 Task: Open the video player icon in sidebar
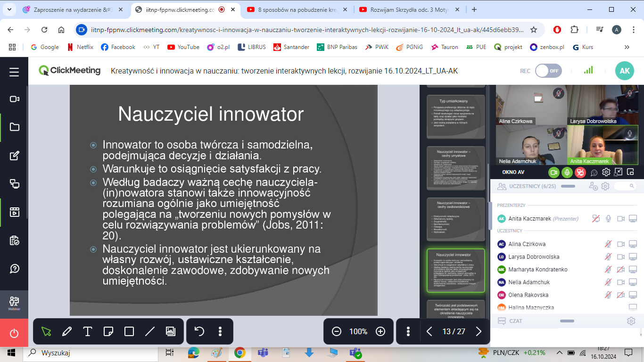point(14,212)
